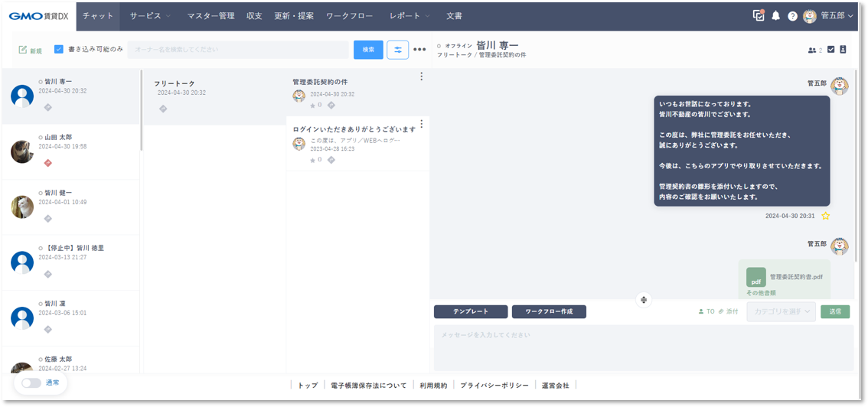Viewport: 868px width, 407px height.
Task: Select owner 皆川 凛 in list
Action: [71, 318]
